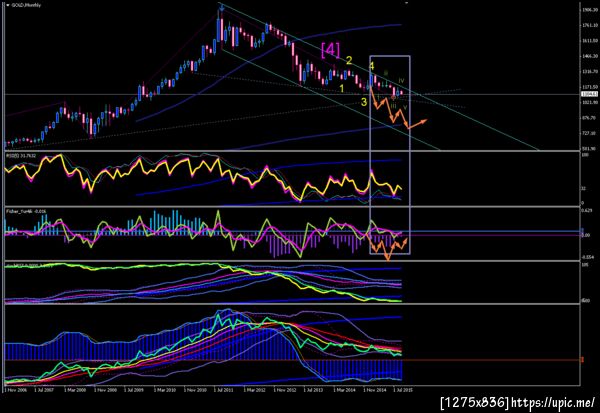Screen dimensions: 600x413
Task: Click the 1 Mar 2010 date on the time axis
Action: (165, 390)
